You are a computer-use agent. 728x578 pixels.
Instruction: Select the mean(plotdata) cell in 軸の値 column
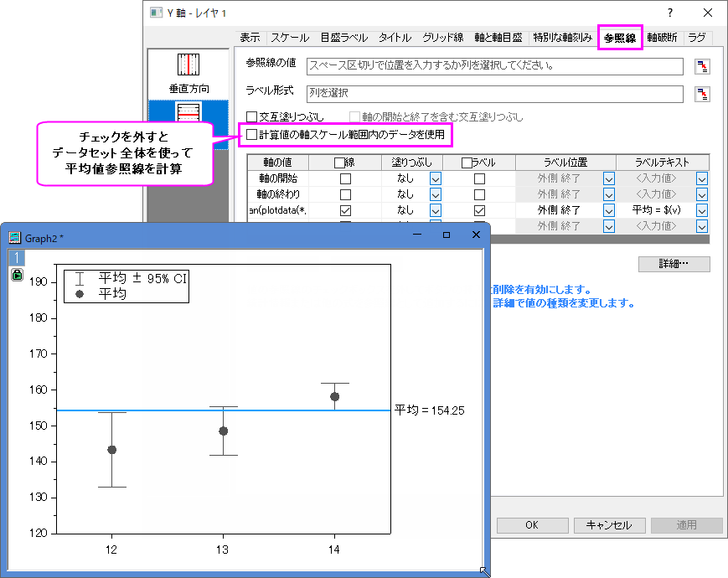coord(277,210)
